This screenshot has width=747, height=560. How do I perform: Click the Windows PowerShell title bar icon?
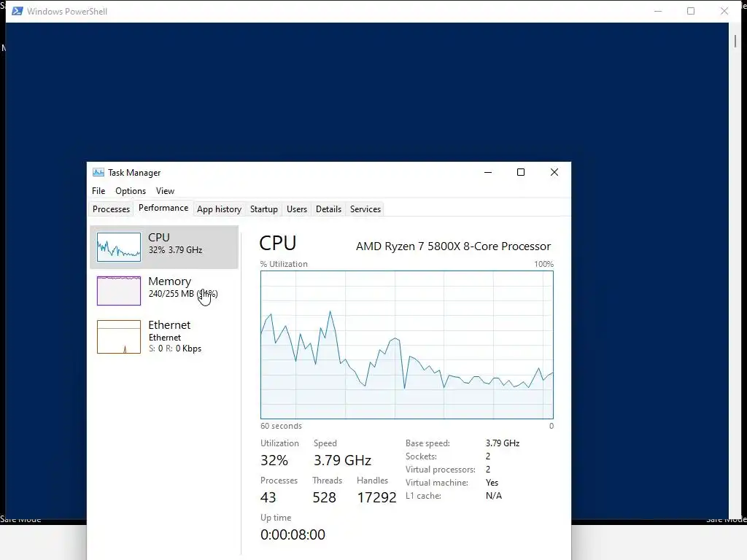[x=18, y=11]
